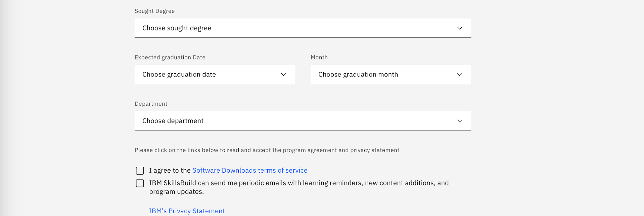Click the 'Expected graduation Date' label
Screen dimensions: 644x216
tap(170, 58)
